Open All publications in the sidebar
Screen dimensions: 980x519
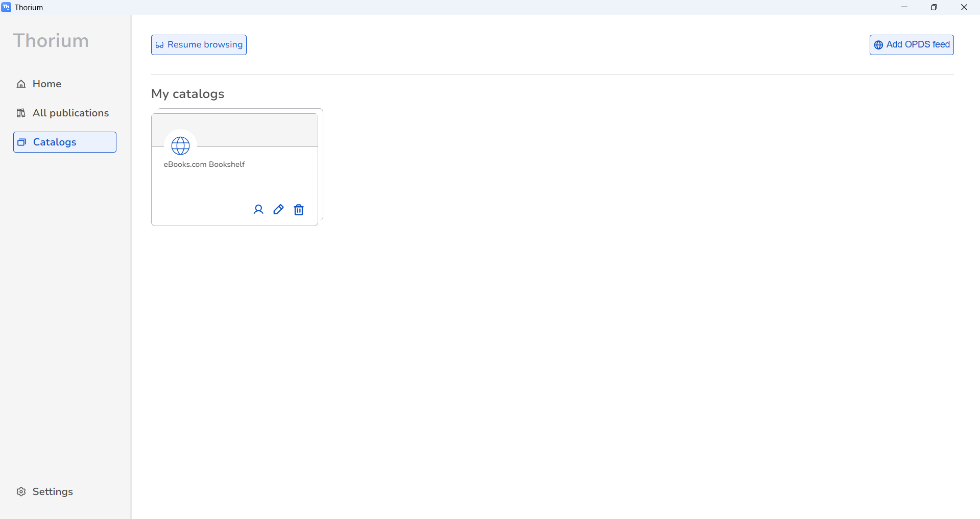[65, 113]
